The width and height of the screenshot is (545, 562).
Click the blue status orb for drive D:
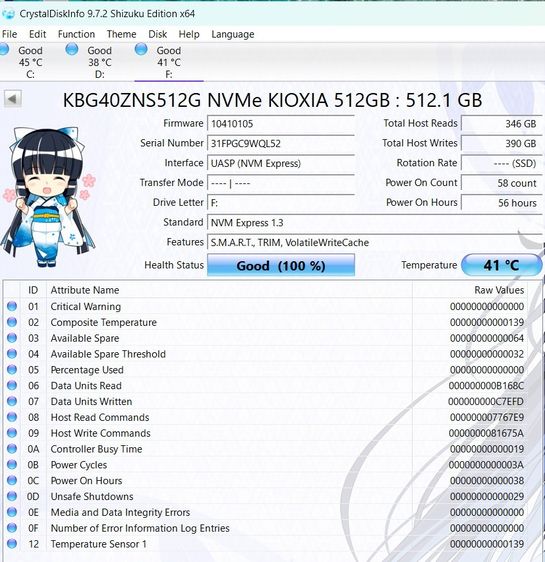(72, 49)
